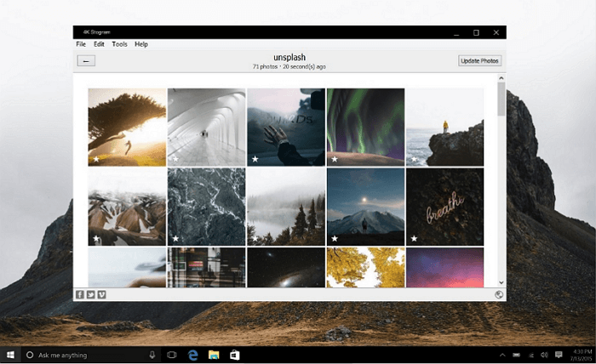
Task: Open the Tools menu
Action: coord(119,44)
